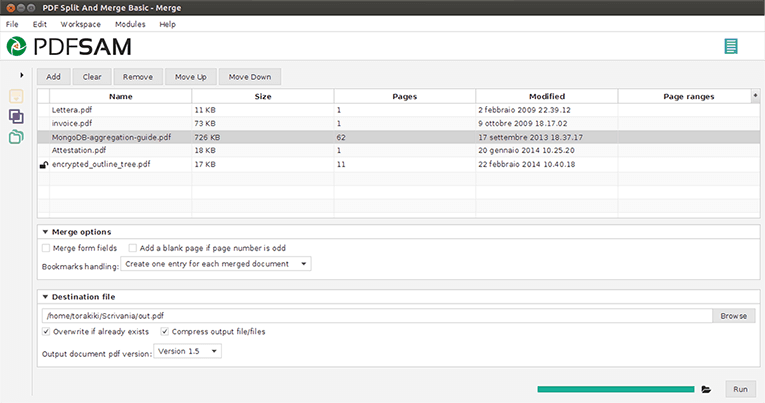Open the Bookmarks handling dropdown

(215, 264)
